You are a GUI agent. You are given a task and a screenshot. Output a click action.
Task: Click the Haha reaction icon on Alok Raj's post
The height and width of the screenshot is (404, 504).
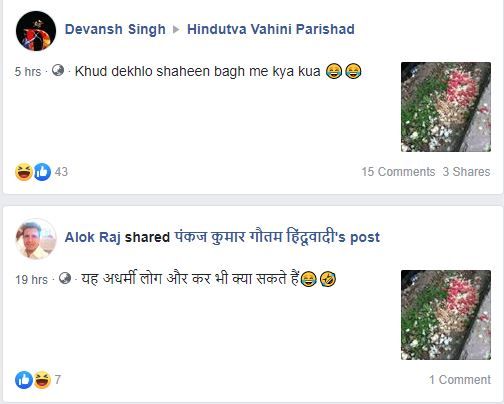pos(42,380)
